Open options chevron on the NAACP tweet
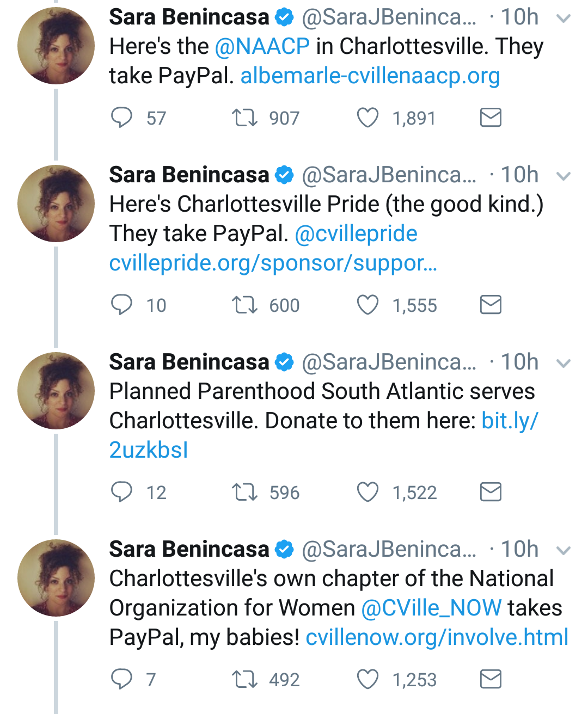Screen dimensions: 588x714 (x=564, y=19)
